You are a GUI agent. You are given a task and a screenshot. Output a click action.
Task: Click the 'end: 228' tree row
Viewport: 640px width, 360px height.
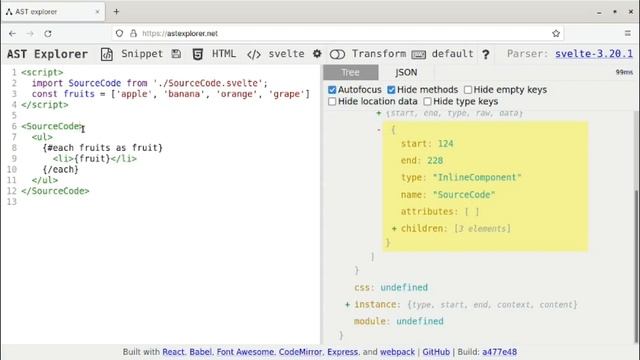(422, 160)
